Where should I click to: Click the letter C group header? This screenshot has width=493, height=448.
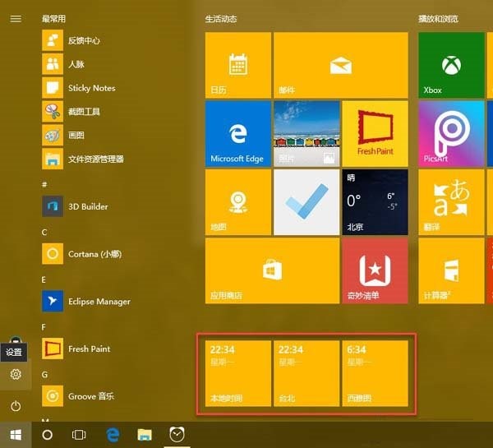click(44, 232)
